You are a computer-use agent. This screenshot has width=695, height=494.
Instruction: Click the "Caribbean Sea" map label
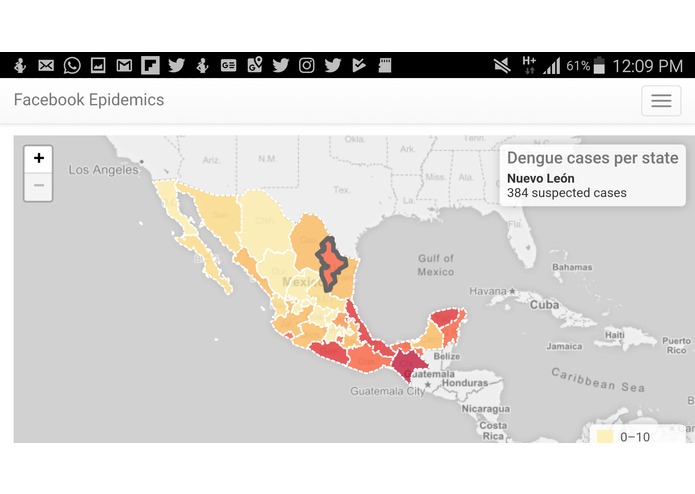tap(597, 380)
